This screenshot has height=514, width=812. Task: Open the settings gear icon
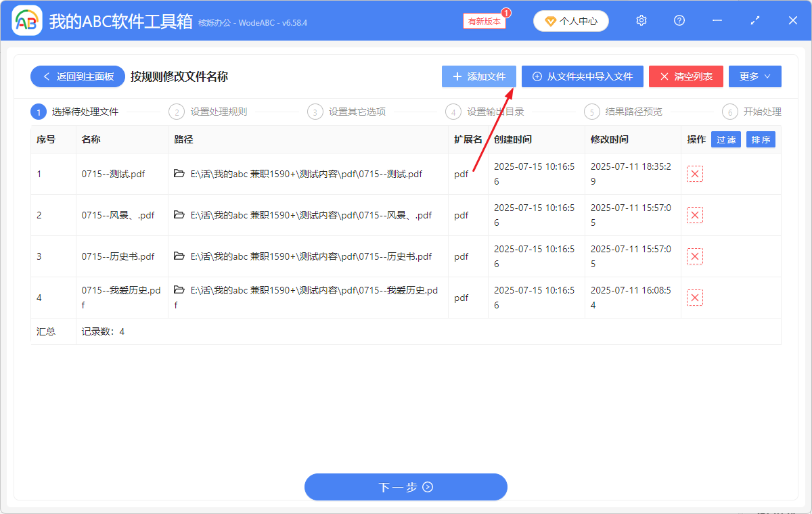641,20
